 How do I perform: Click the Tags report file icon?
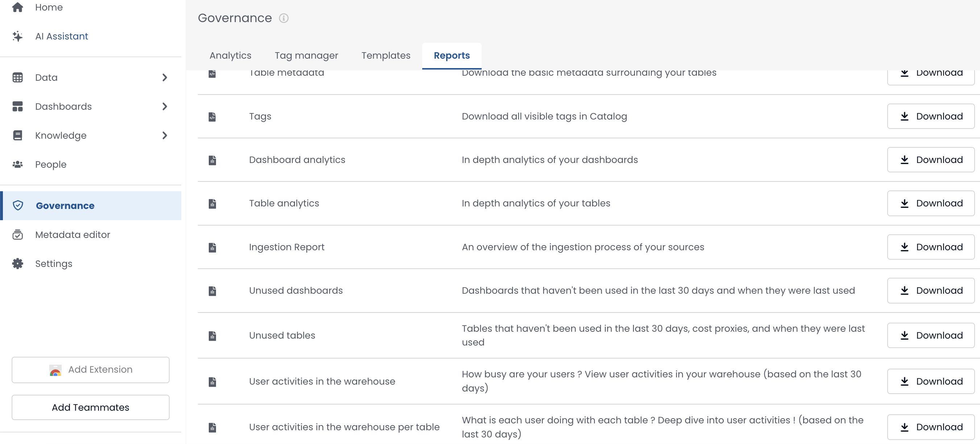212,117
